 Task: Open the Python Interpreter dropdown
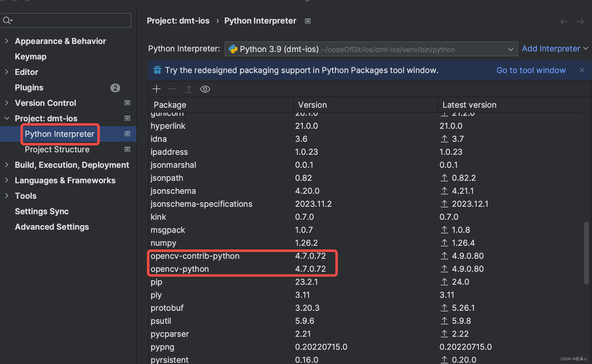(510, 49)
